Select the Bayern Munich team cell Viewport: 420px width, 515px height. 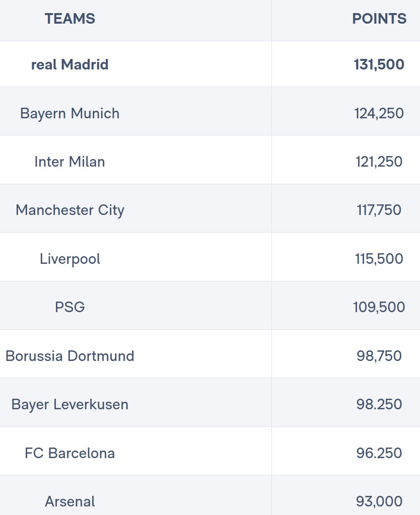(x=70, y=113)
